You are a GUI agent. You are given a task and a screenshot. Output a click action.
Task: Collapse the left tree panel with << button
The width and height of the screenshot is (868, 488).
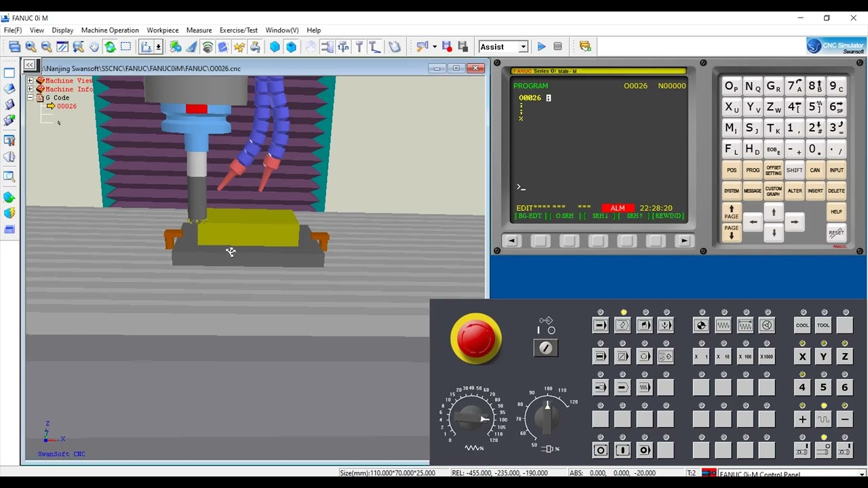pyautogui.click(x=30, y=65)
